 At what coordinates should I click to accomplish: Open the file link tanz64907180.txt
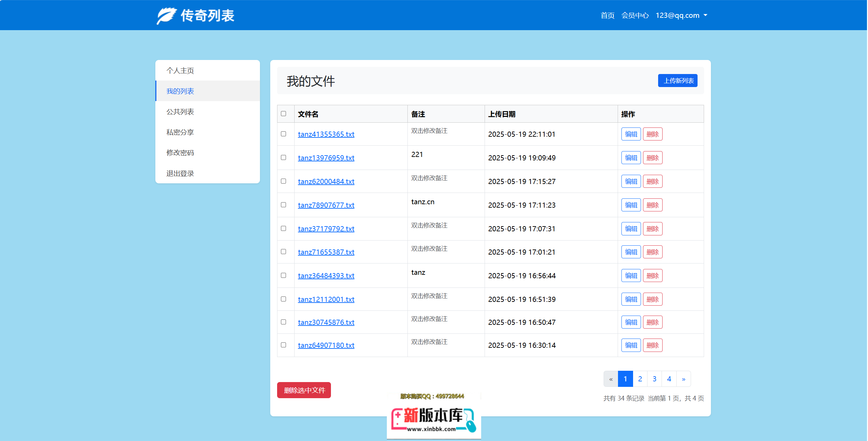coord(326,345)
